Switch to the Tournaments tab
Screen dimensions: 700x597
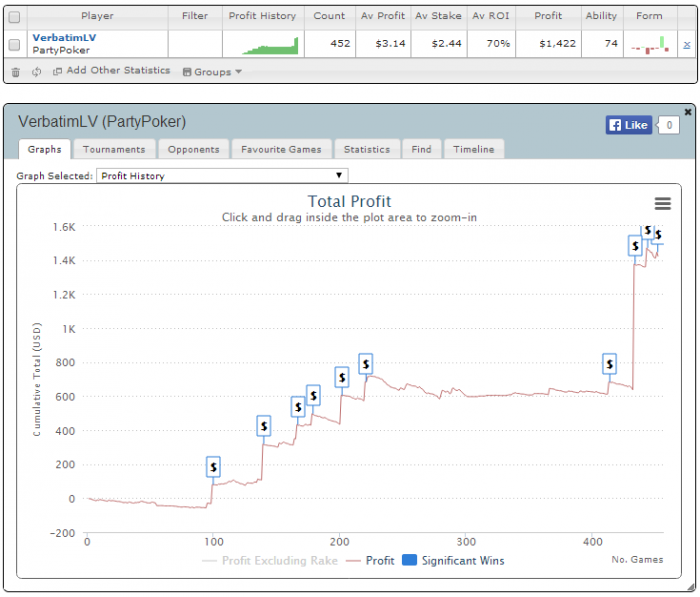[114, 149]
